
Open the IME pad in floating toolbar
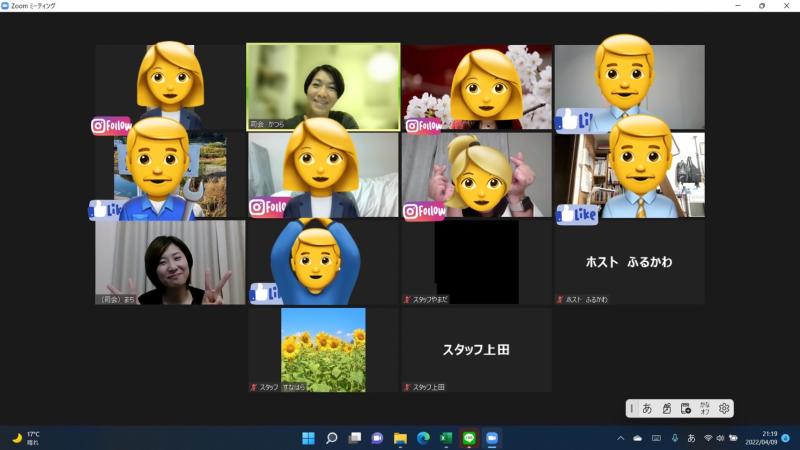point(666,408)
